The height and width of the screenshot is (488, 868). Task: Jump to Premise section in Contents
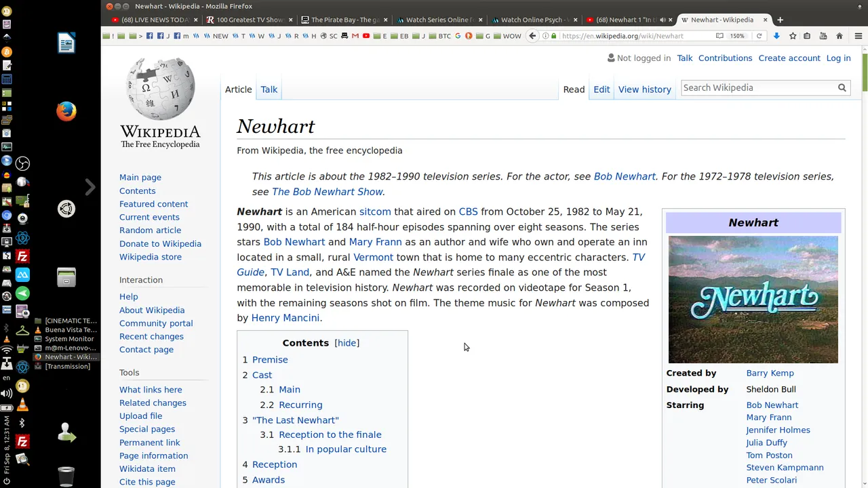pos(270,360)
